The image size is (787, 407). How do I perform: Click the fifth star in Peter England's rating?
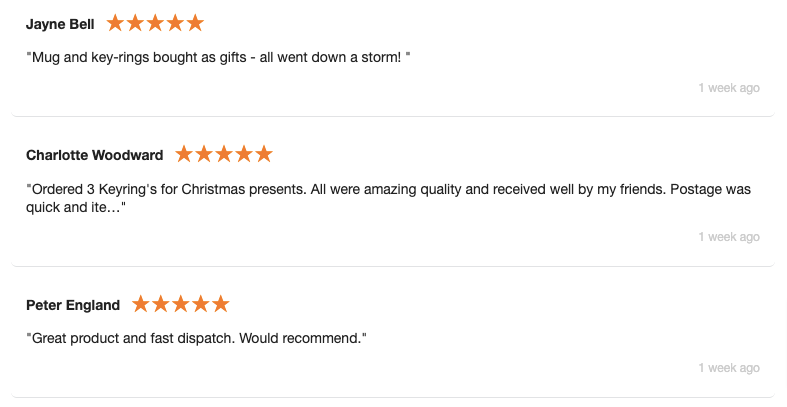coord(221,304)
